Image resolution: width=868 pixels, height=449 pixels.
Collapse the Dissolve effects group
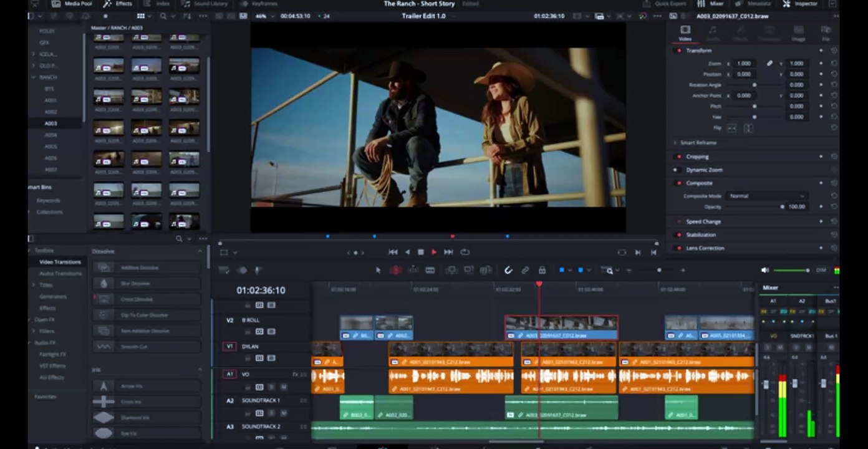pyautogui.click(x=200, y=251)
